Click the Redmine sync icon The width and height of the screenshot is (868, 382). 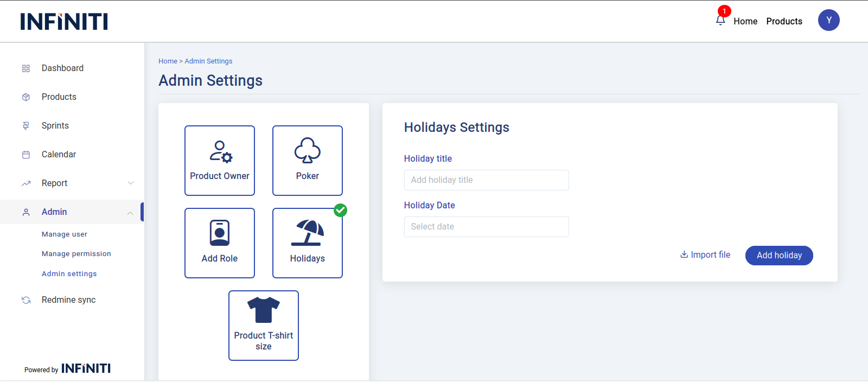(26, 300)
